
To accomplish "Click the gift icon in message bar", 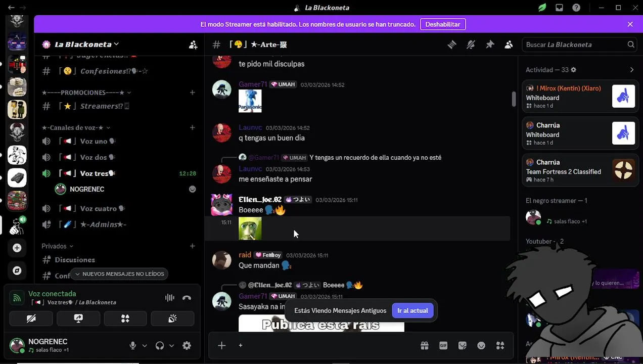I will 425,346.
